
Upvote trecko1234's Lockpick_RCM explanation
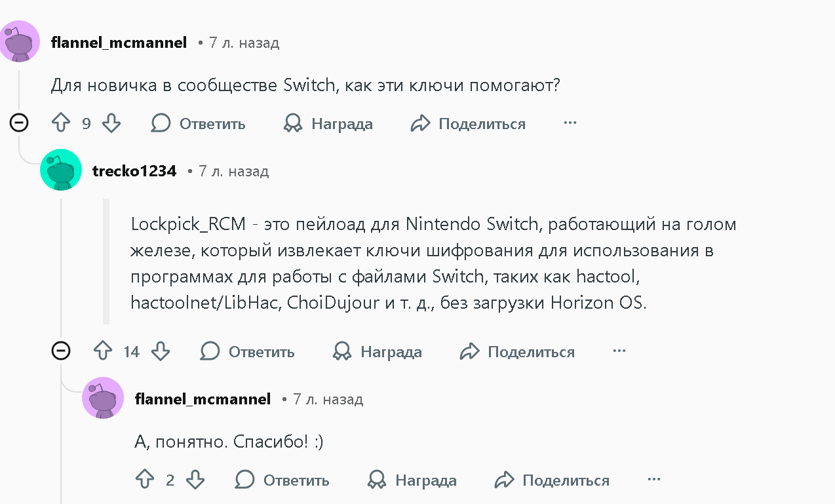coord(103,351)
